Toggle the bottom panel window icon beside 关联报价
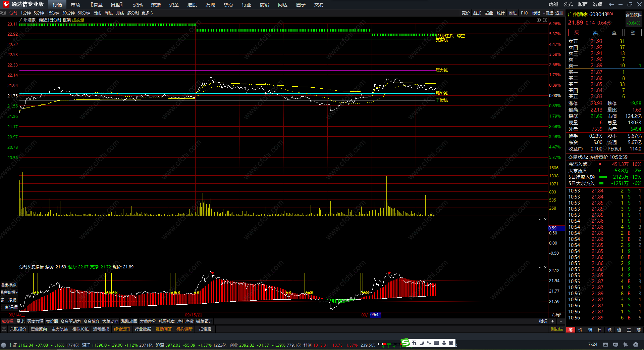Viewport: 644px width, 350px height. (4, 329)
